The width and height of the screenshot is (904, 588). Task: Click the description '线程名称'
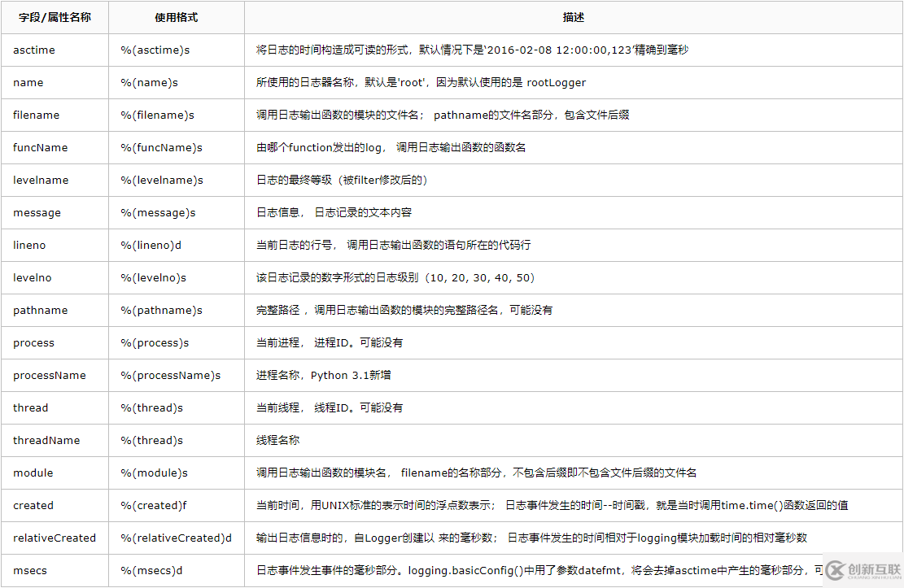coord(574,441)
